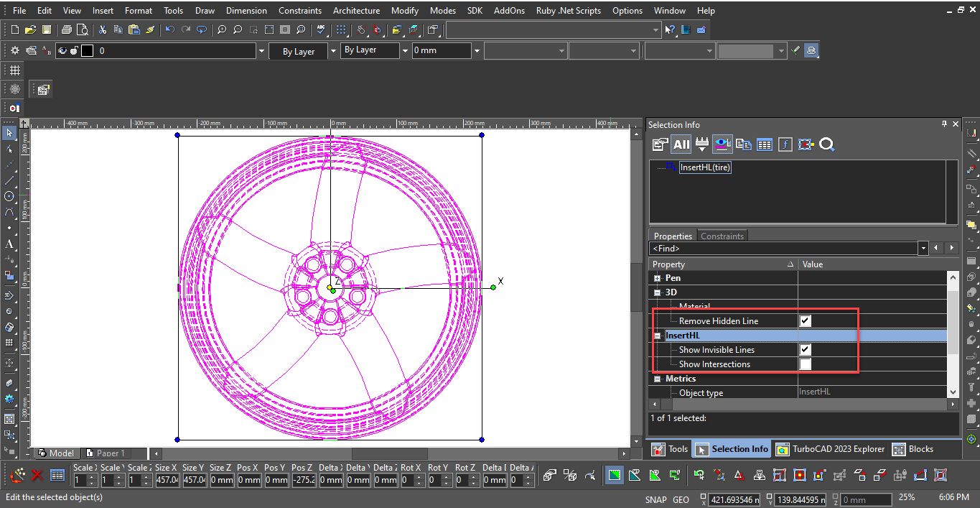Click the 'All' filter icon in Selection Info
This screenshot has width=980, height=508.
681,144
